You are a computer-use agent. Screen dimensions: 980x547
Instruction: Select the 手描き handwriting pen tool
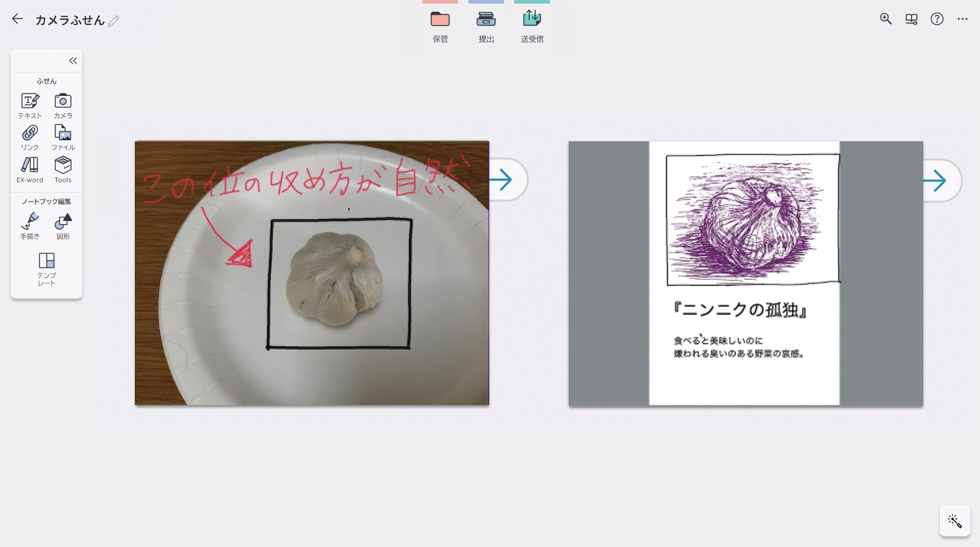coord(30,226)
